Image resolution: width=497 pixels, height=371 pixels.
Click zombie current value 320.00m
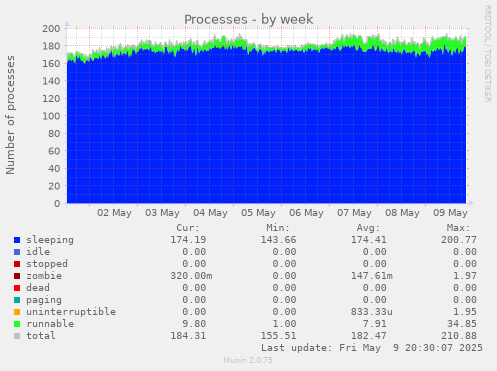click(191, 276)
